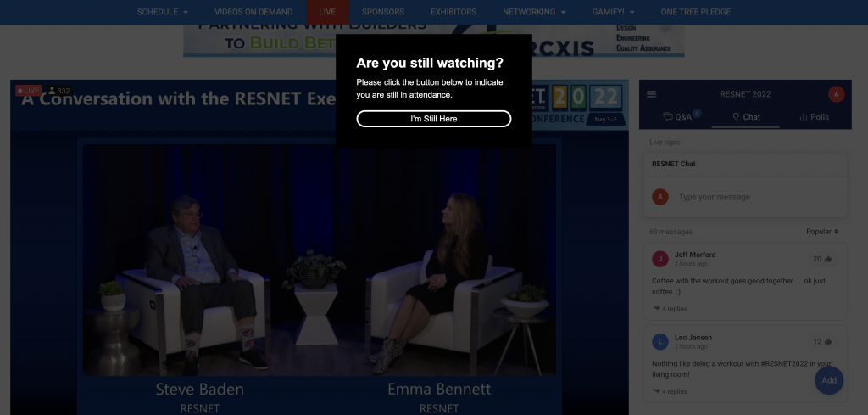
Task: Expand replies under Leo Jansen's message
Action: [x=670, y=391]
